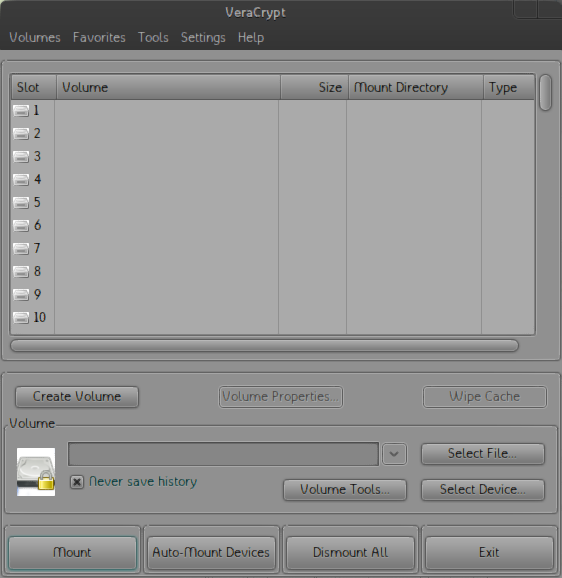Select the drive icon for slot 3
The width and height of the screenshot is (562, 578).
pos(21,157)
